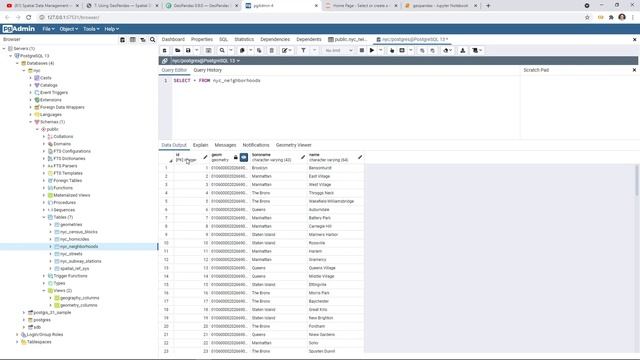Open the File menu
The width and height of the screenshot is (640, 360).
pos(48,29)
